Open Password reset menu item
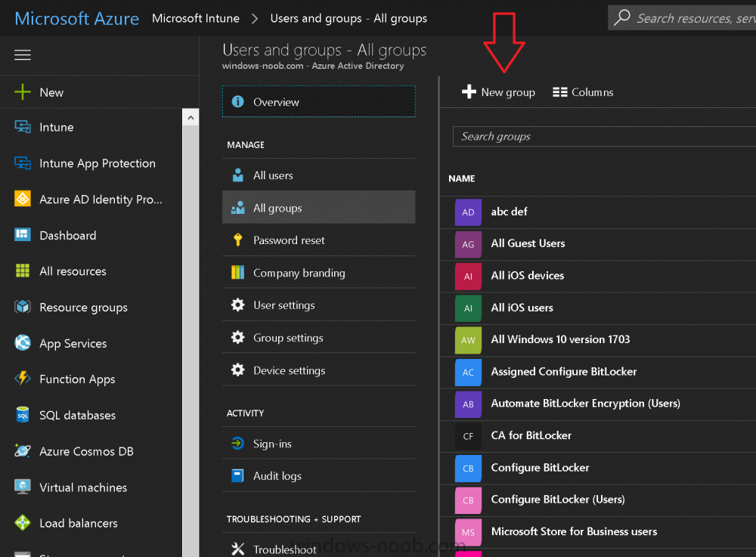Viewport: 756px width, 557px height. pos(319,240)
